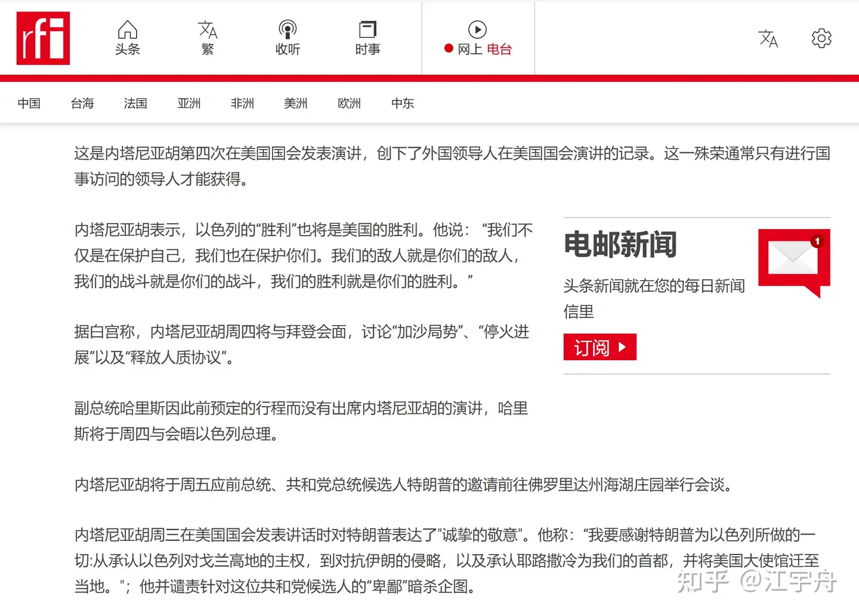
Task: Open the 时事 news icon
Action: tap(367, 38)
